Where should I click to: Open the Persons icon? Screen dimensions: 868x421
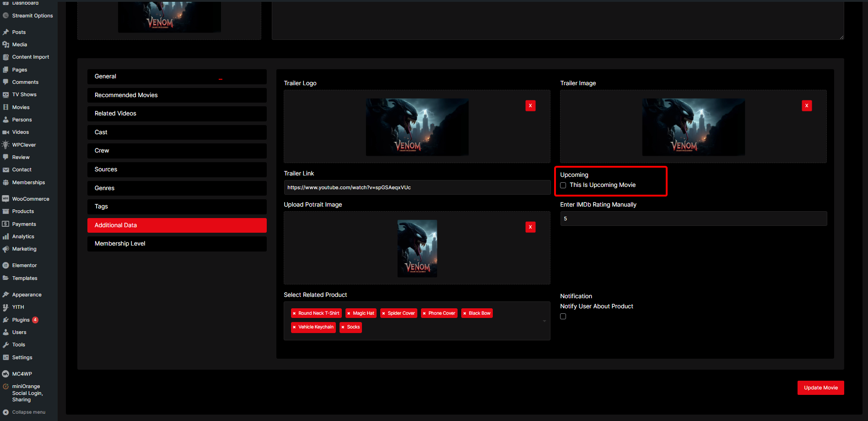(x=5, y=120)
